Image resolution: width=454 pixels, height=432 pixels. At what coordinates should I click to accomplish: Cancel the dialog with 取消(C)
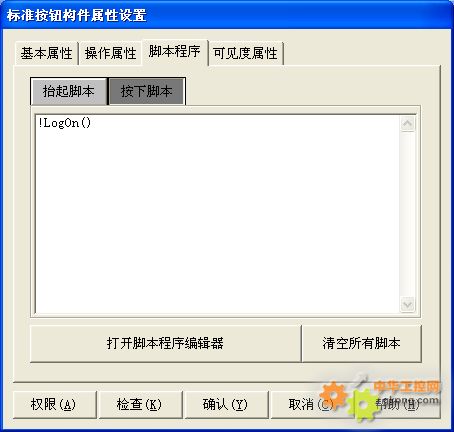312,404
